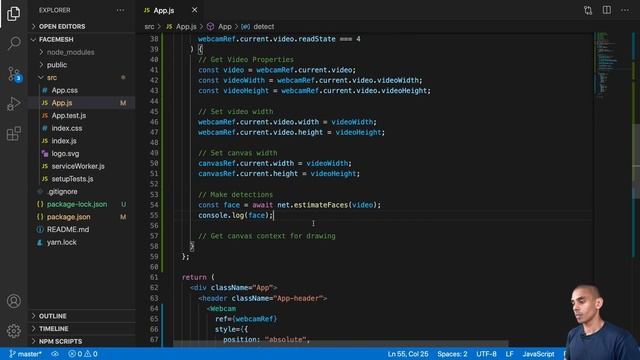The height and width of the screenshot is (360, 640).
Task: Change encoding via UTF-8 status item
Action: [x=486, y=354]
